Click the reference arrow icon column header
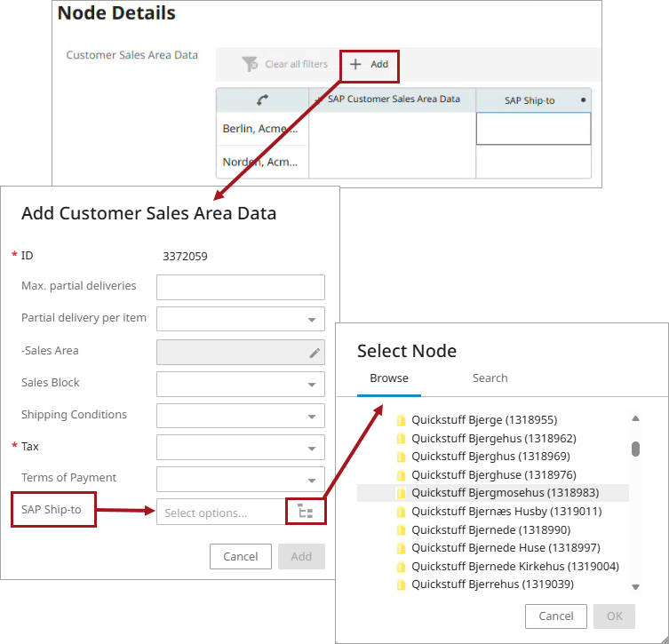The image size is (669, 644). coord(262,100)
